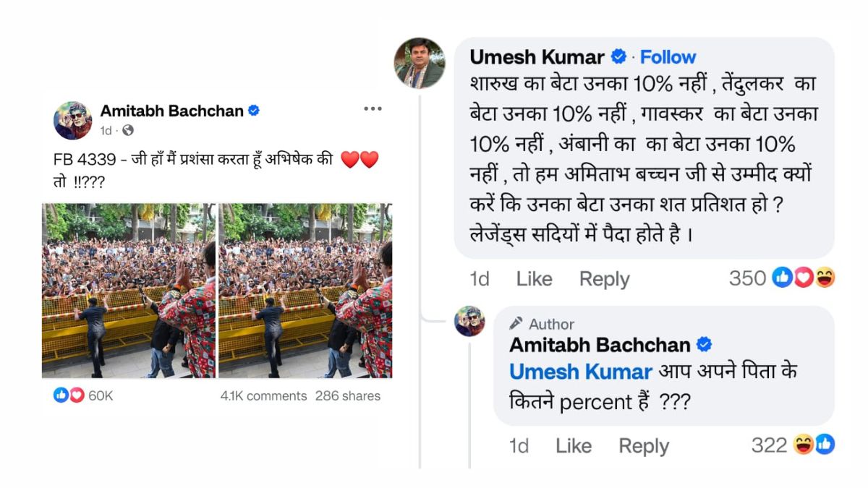Image resolution: width=868 pixels, height=488 pixels.
Task: Reply to Umesh Kumar's comment
Action: pos(604,278)
